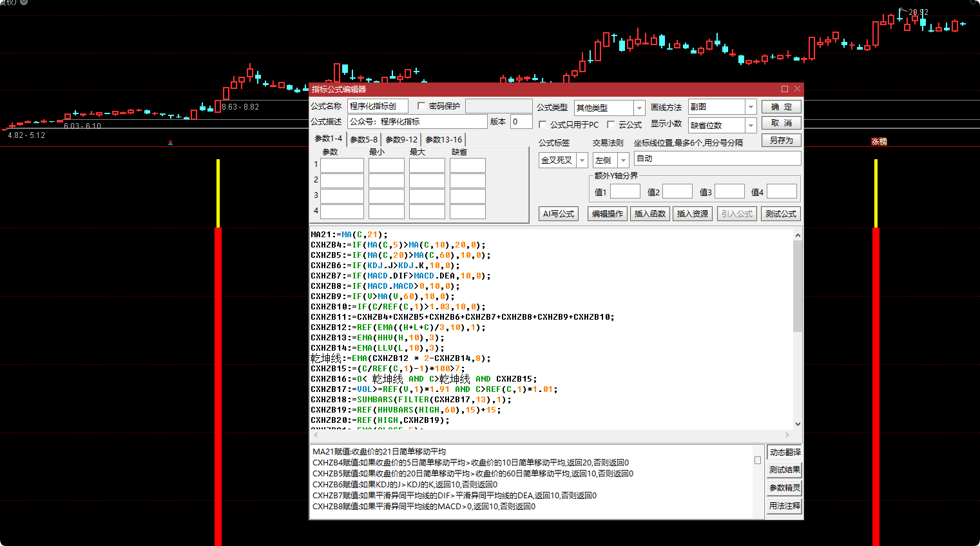
Task: Open the 公式类型 dropdown
Action: click(x=639, y=108)
